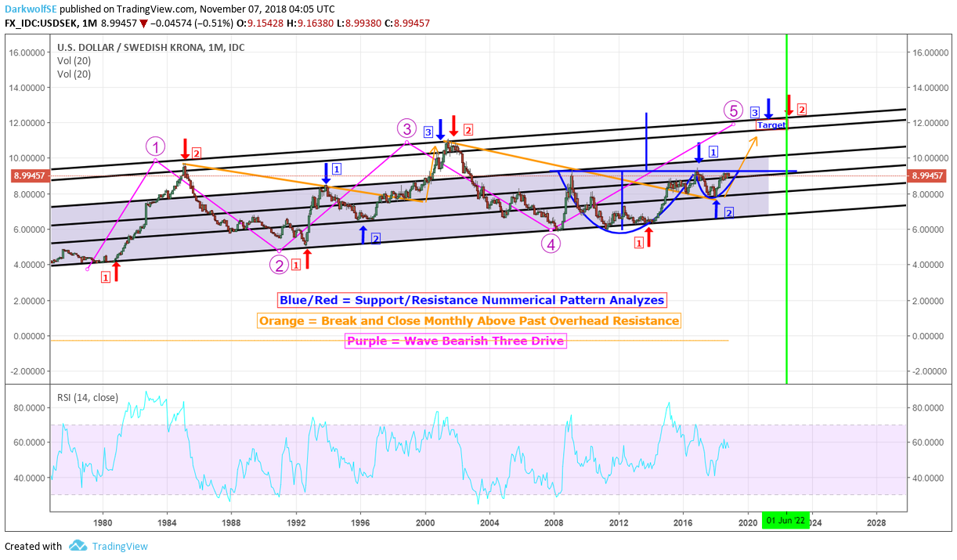The image size is (957, 560).
Task: Click 16.00000 on the right price axis
Action: 930,52
